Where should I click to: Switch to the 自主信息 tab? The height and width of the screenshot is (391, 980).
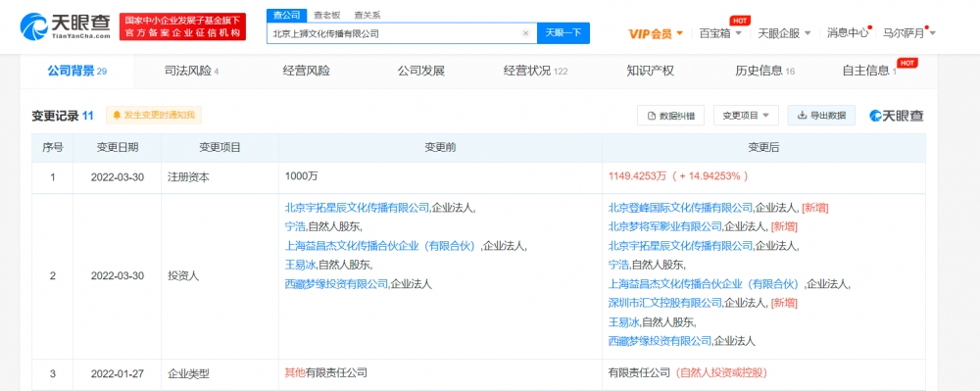[870, 71]
